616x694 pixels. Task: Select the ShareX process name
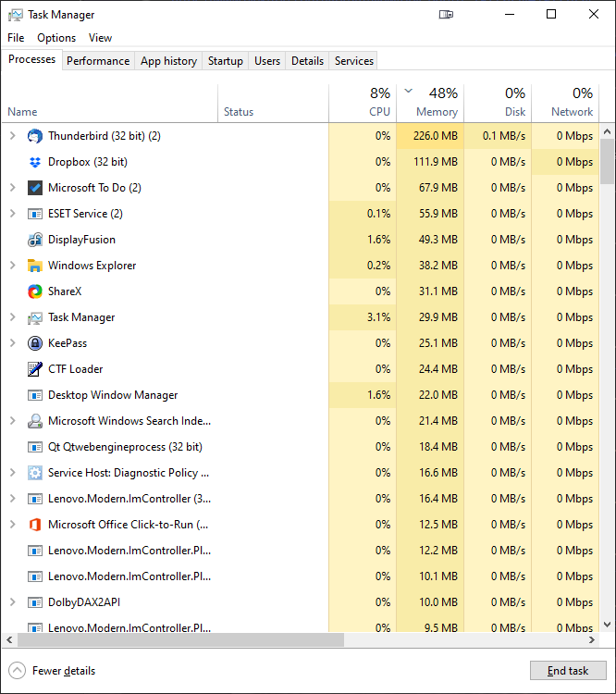click(65, 291)
